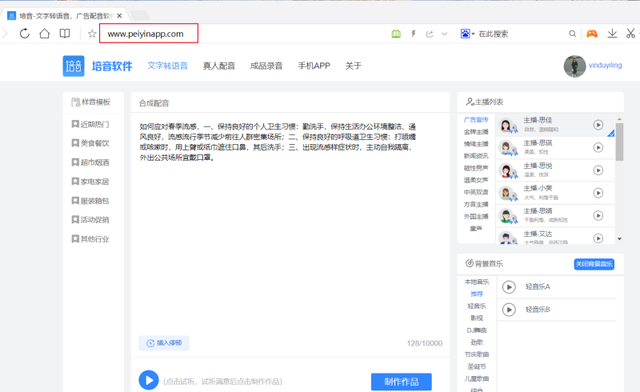Screen dimensions: 640x392
Task: Play preview for 主播-小美
Action: click(x=598, y=193)
